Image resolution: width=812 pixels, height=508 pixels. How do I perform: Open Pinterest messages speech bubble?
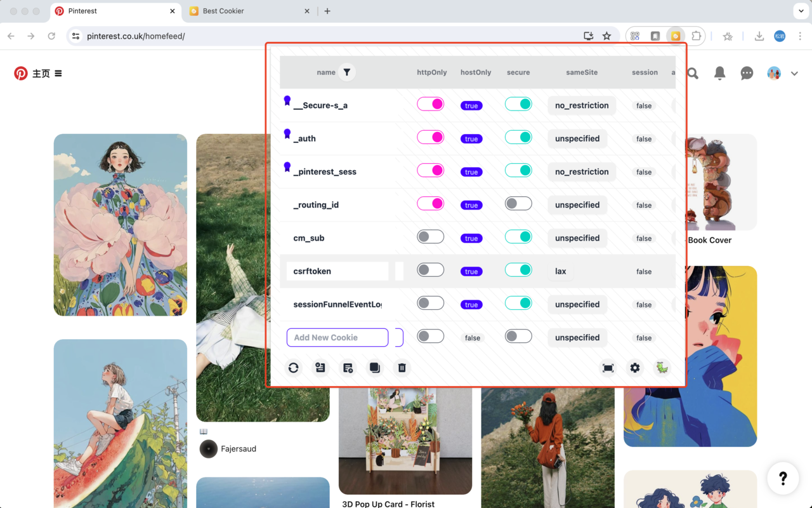[747, 74]
